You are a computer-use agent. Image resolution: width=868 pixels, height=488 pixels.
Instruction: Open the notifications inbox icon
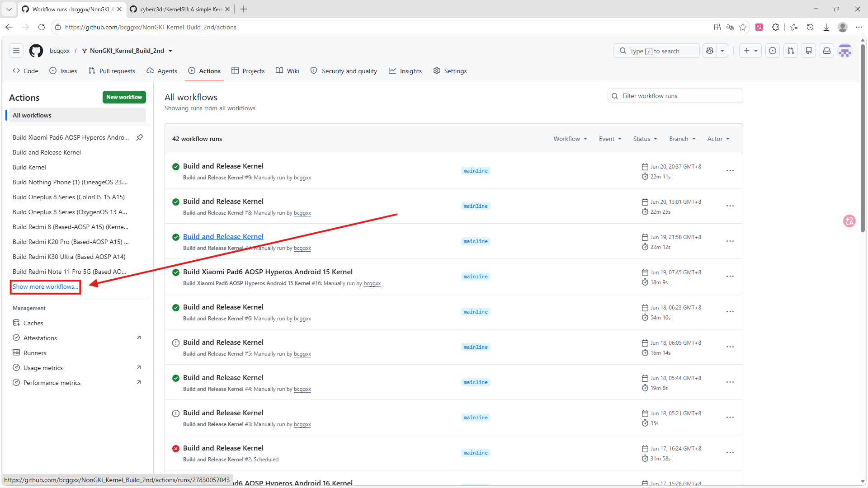point(827,51)
